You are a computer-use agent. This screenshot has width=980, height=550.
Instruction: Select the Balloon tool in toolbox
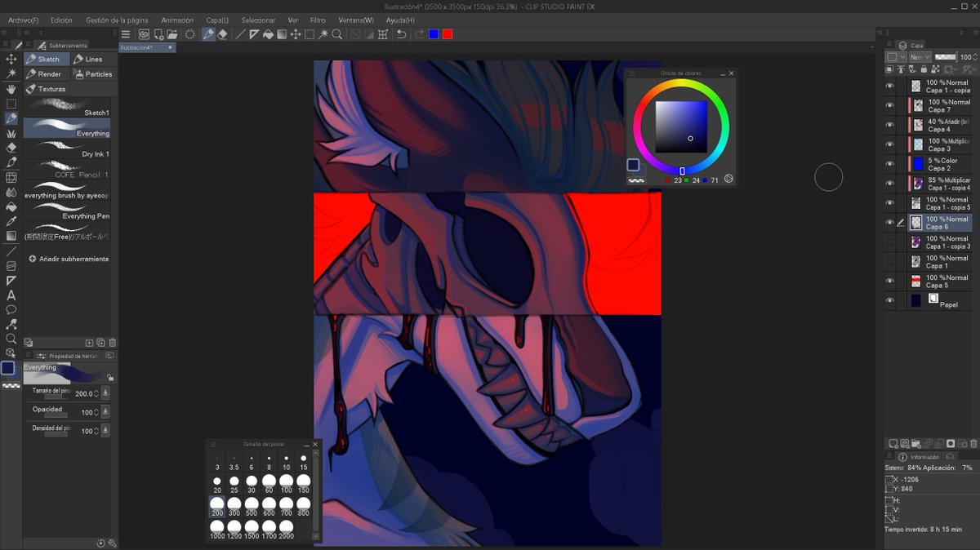pos(11,309)
